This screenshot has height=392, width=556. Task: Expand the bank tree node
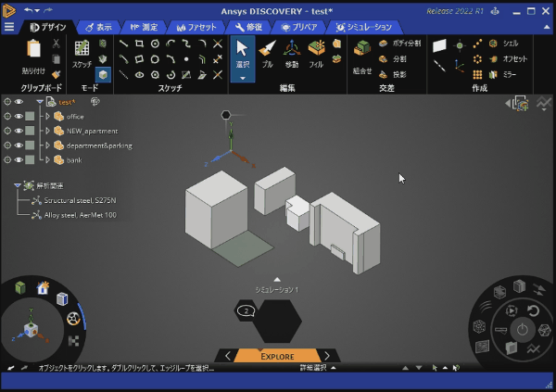47,160
